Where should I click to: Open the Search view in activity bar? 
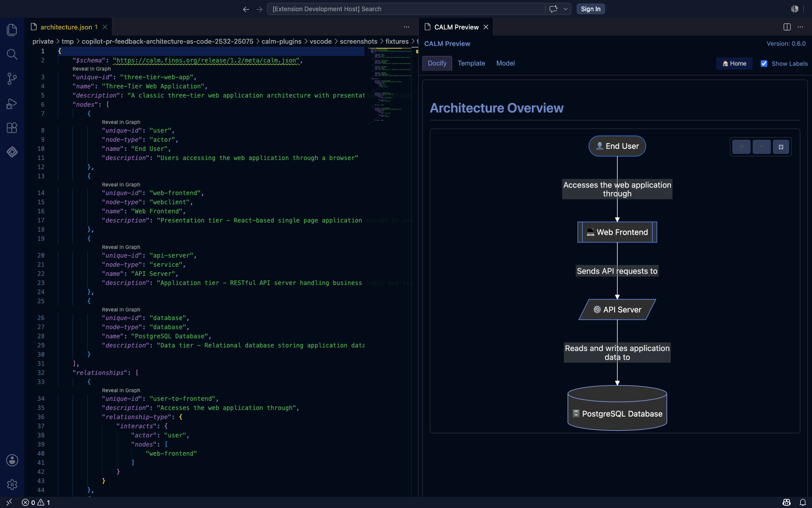12,54
